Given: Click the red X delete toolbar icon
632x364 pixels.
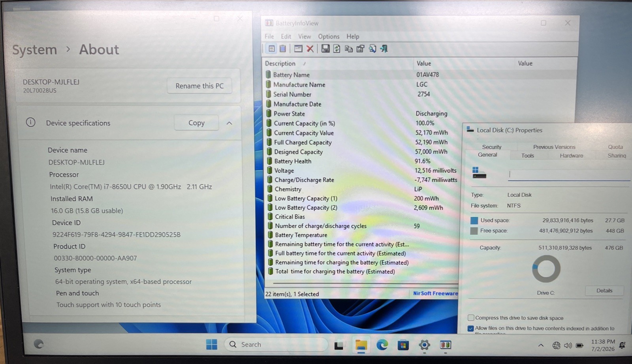Looking at the screenshot, I should point(310,49).
